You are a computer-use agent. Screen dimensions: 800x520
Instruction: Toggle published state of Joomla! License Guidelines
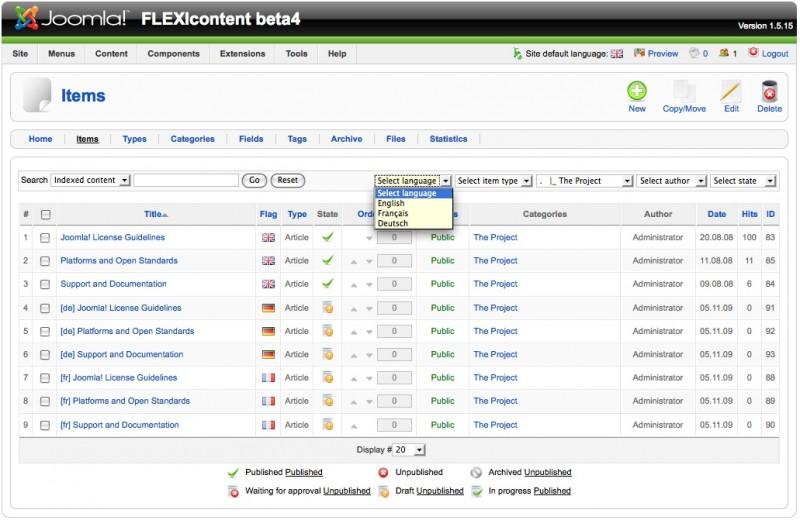328,237
